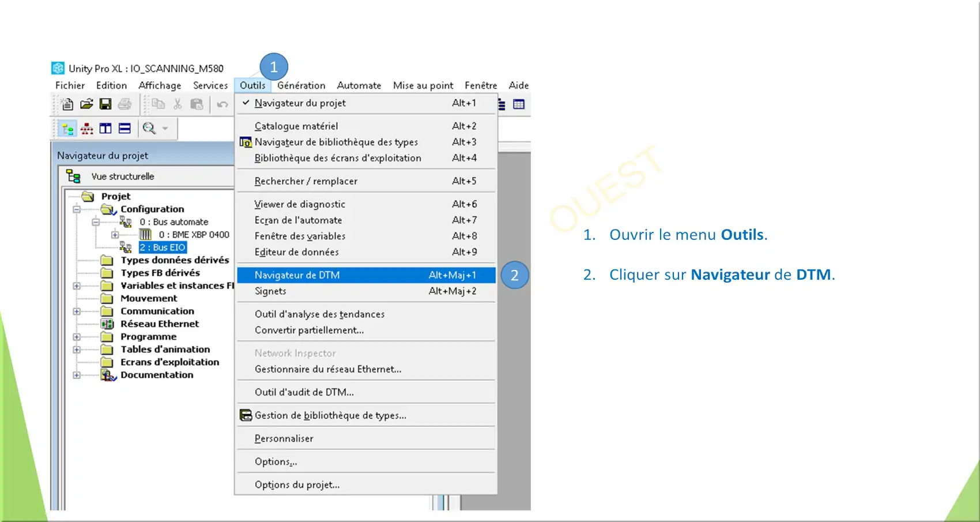Select the structural view toolbar icon
Screen dimensions: 980x522
(x=68, y=129)
